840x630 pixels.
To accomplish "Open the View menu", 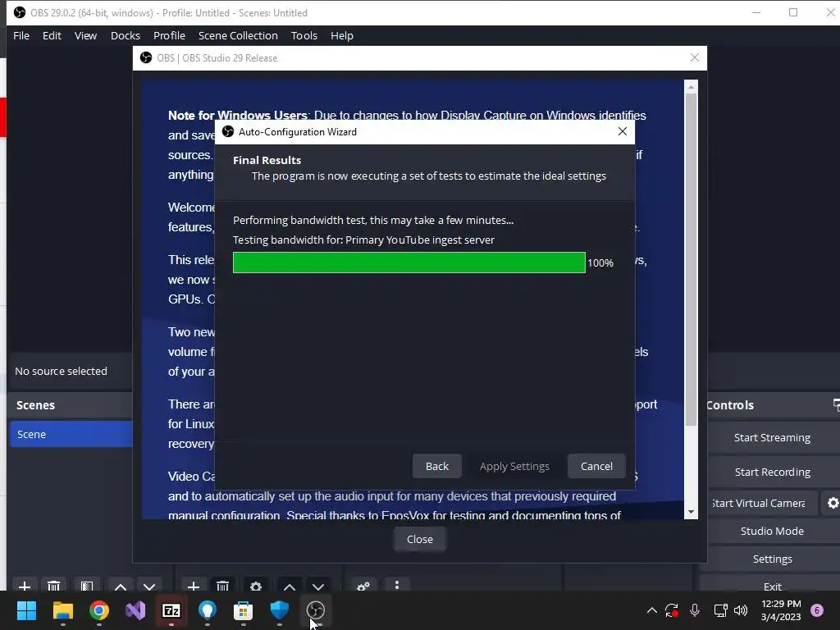I will tap(85, 35).
